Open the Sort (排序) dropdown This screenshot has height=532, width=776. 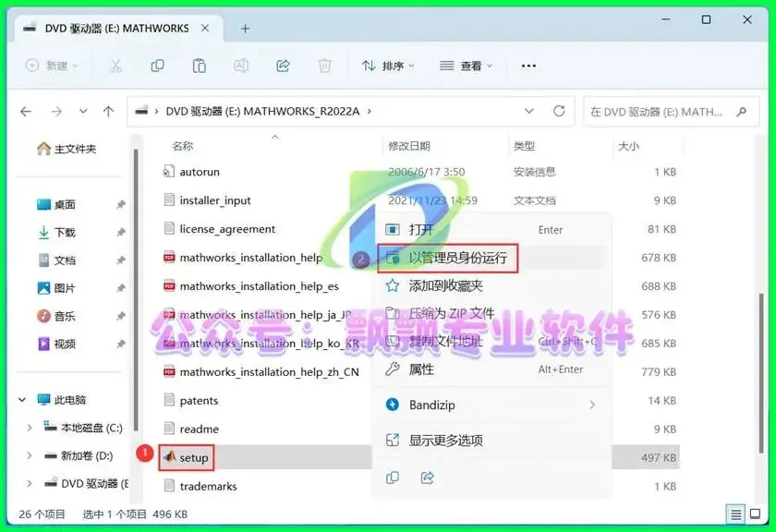388,66
